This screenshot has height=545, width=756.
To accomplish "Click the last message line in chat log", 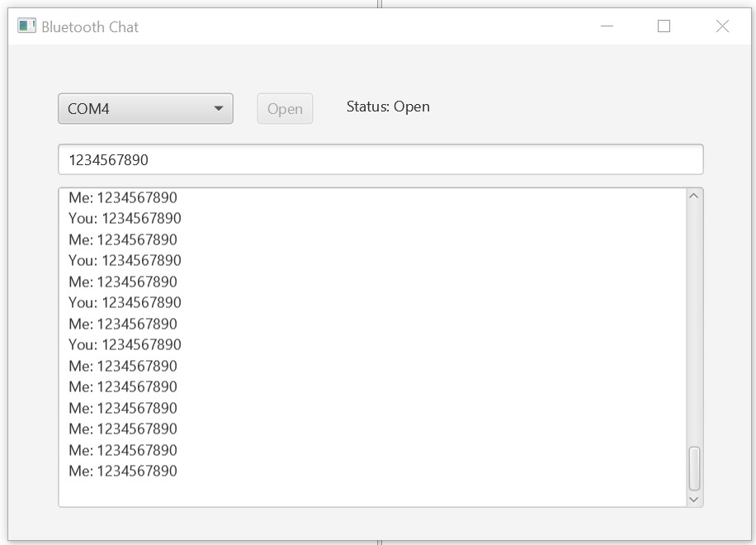I will point(123,472).
